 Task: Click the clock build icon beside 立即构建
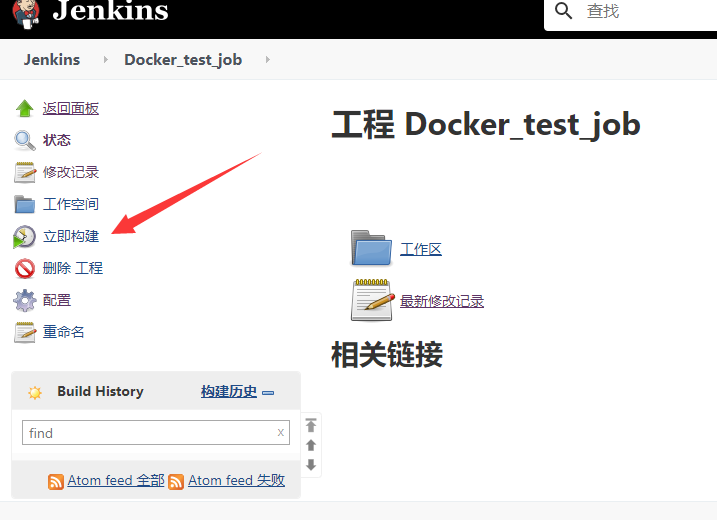point(25,236)
